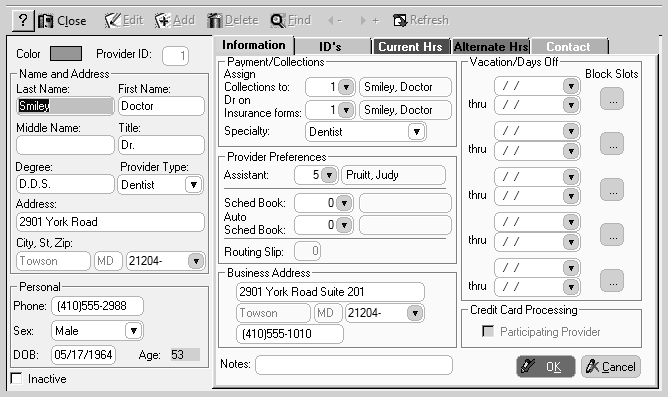The image size is (668, 397).
Task: Open the Provider Type dropdown
Action: click(193, 185)
